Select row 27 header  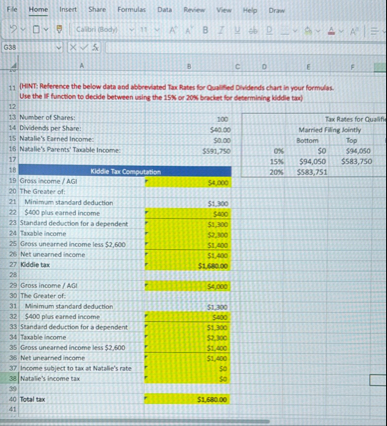point(13,265)
